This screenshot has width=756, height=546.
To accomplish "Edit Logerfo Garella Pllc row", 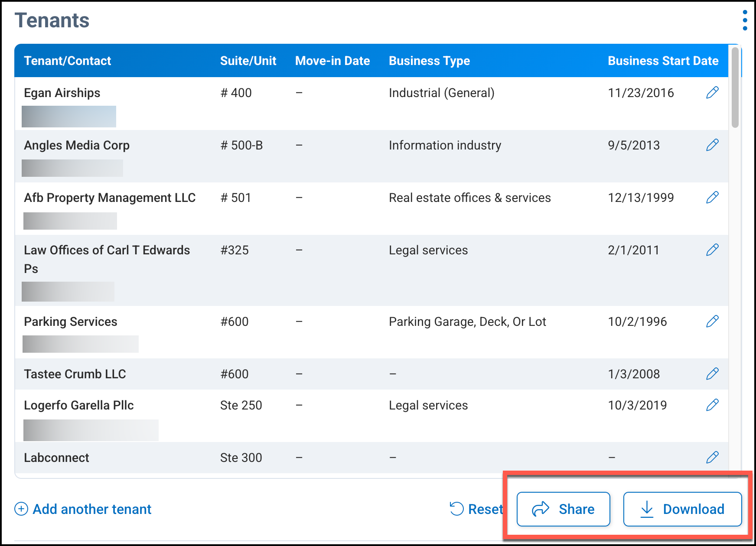I will (712, 405).
